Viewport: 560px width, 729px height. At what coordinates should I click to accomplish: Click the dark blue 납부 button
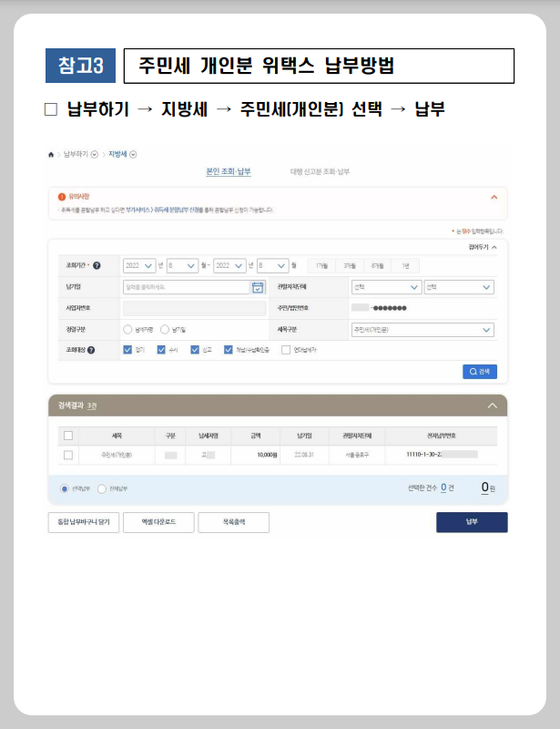pyautogui.click(x=472, y=522)
